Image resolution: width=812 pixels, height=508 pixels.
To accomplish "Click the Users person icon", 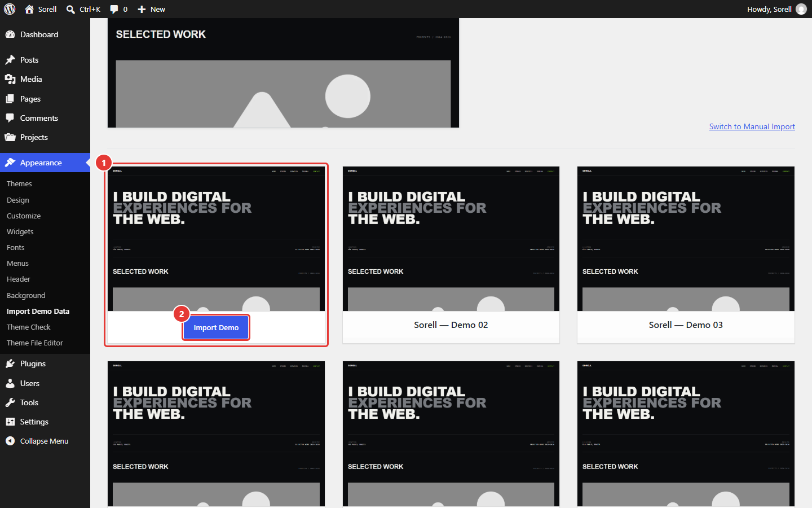I will click(x=10, y=383).
